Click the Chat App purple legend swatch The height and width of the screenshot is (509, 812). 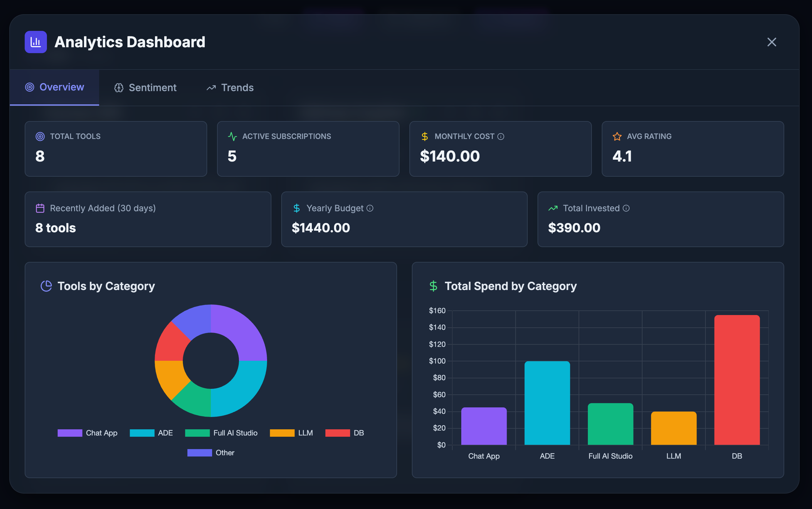tap(70, 433)
